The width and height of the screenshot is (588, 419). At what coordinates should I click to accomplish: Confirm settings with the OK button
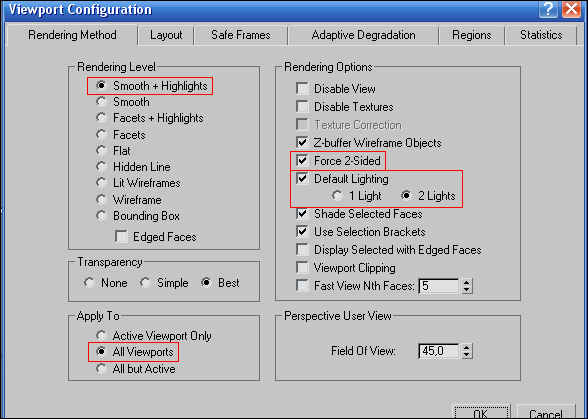(481, 413)
